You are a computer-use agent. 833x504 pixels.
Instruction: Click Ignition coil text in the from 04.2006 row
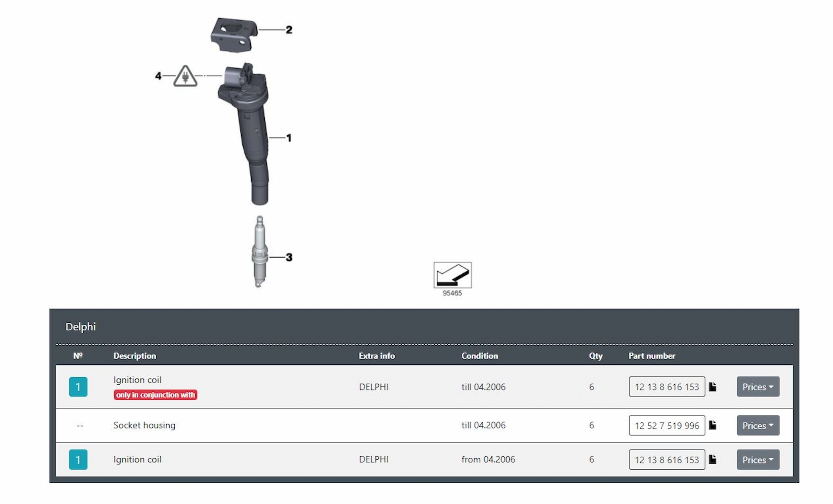137,459
